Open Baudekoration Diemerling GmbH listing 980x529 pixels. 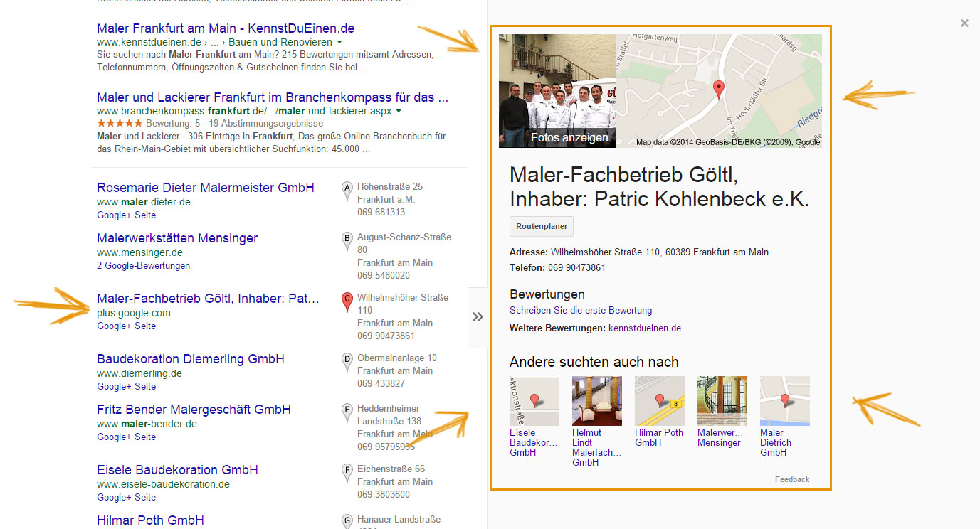tap(191, 359)
